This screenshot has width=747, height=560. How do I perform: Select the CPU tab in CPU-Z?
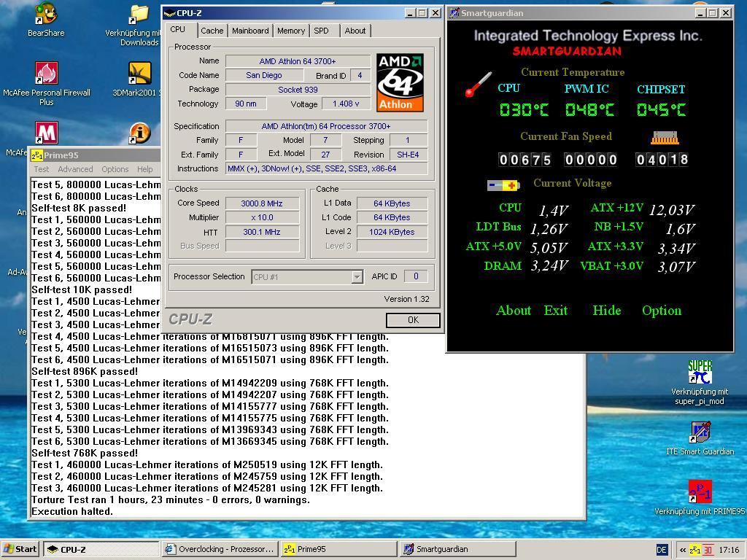coord(178,29)
